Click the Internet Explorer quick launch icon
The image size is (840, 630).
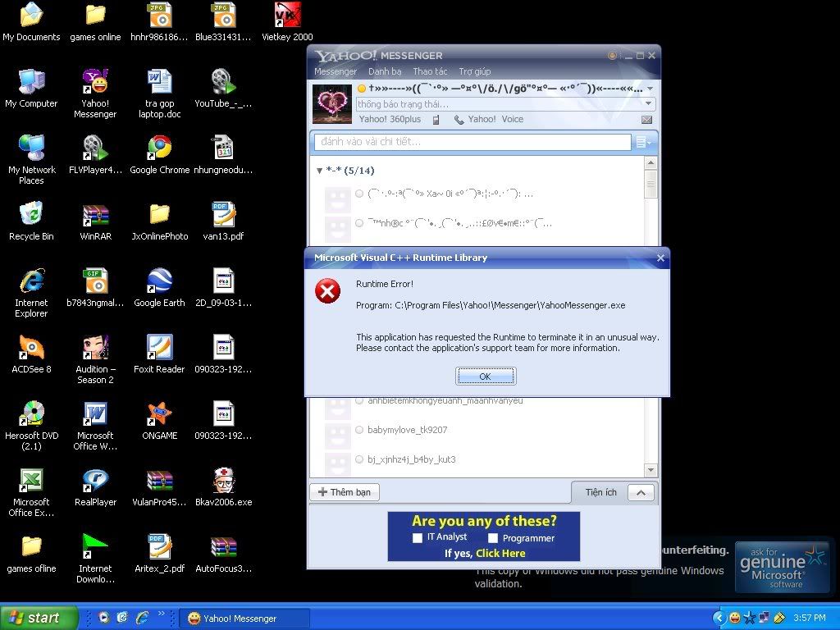pyautogui.click(x=142, y=618)
